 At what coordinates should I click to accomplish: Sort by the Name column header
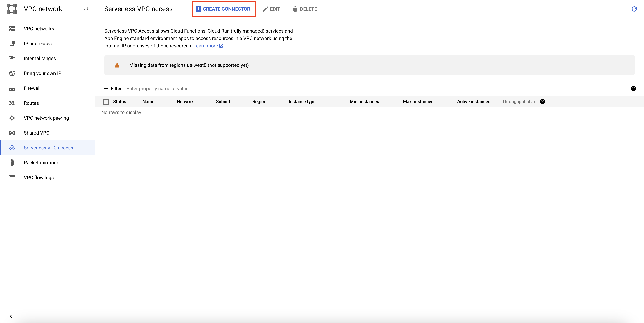click(148, 102)
